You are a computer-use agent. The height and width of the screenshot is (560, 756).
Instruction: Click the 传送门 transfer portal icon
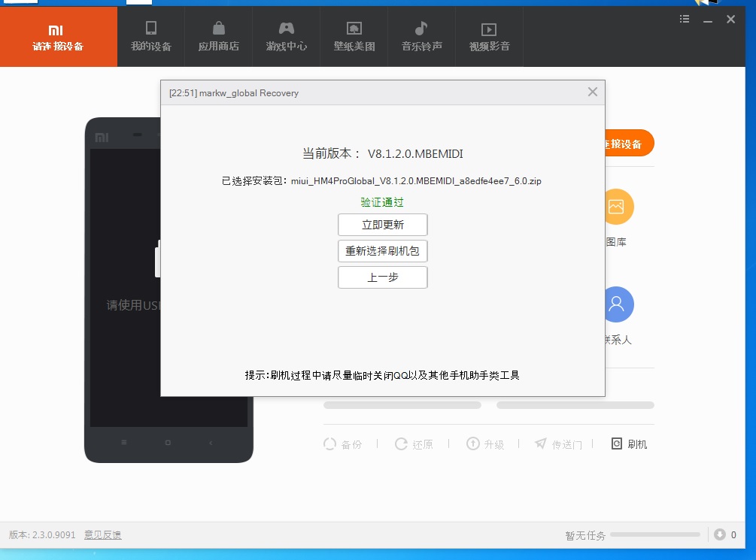coord(541,444)
